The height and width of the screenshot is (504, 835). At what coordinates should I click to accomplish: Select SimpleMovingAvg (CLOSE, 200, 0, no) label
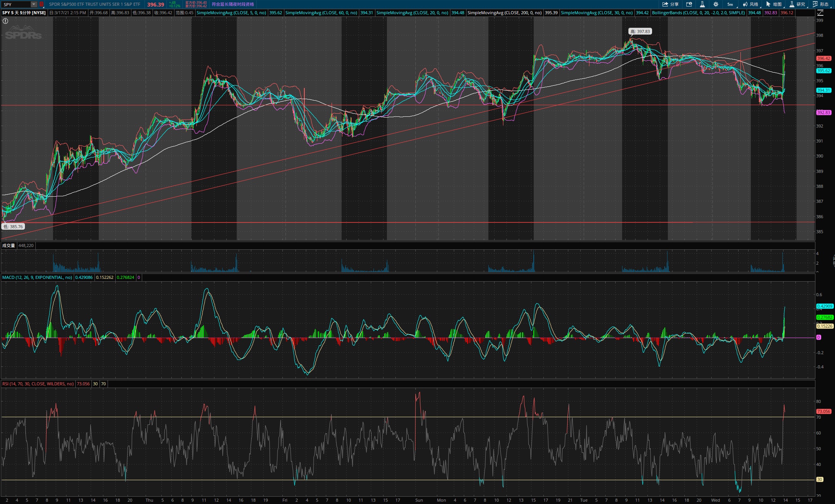(505, 13)
